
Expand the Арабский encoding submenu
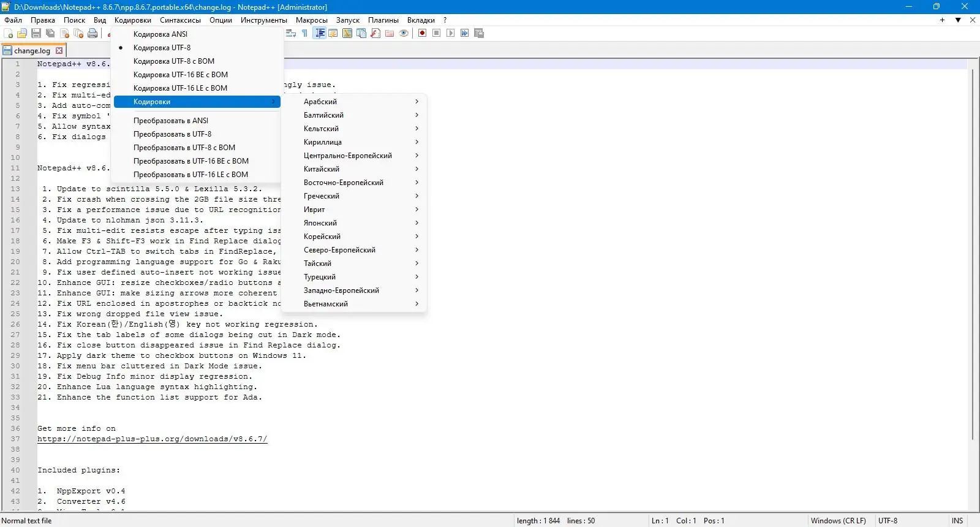pos(354,102)
